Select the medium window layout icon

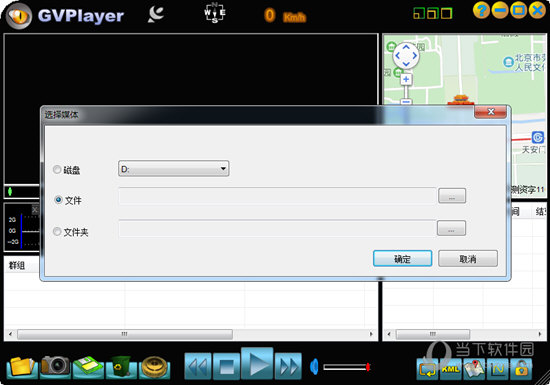(x=432, y=13)
